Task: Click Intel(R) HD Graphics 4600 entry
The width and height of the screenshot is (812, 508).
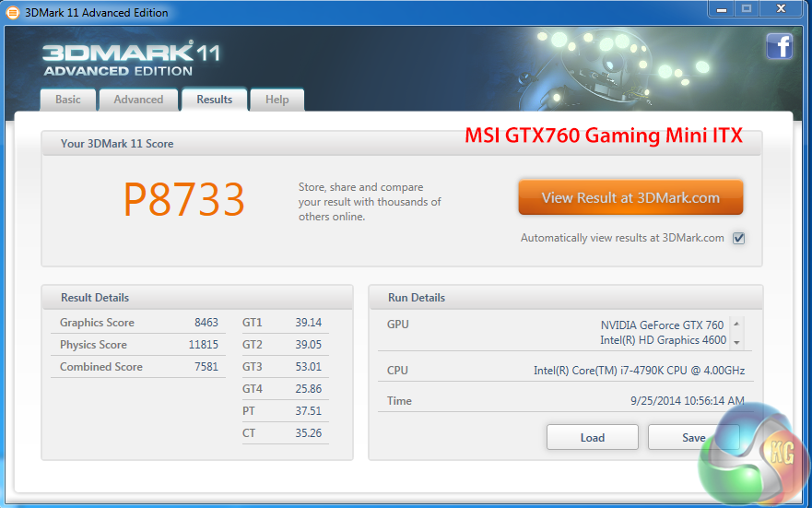Action: tap(663, 340)
